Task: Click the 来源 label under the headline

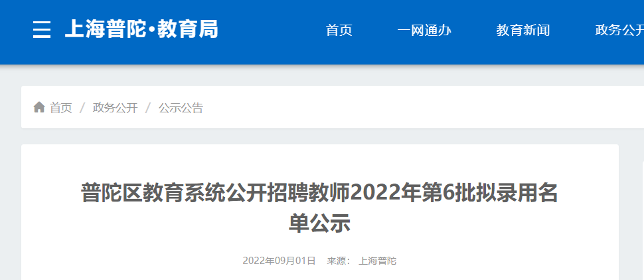Action: point(338,261)
